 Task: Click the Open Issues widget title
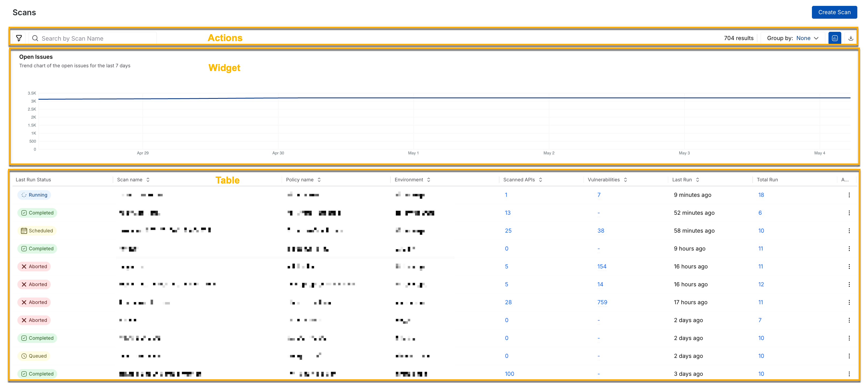click(x=36, y=57)
